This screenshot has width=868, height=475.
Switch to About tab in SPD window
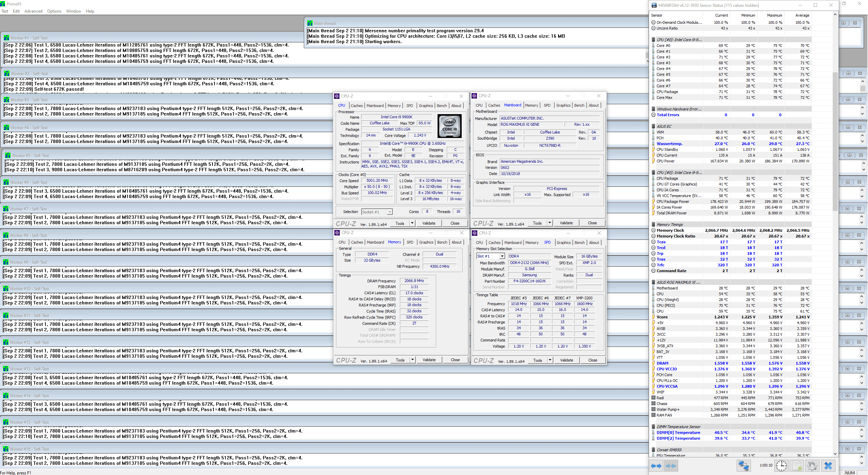(594, 243)
